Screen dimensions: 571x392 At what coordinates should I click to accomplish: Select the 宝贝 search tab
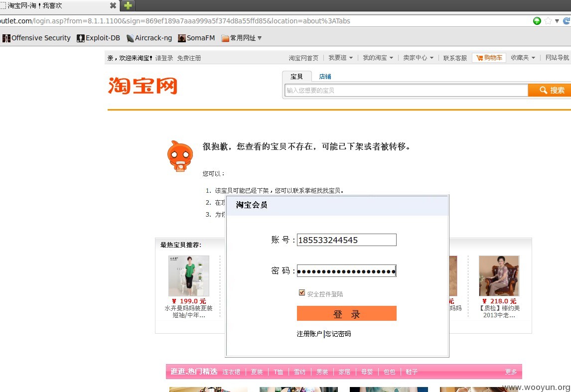296,76
